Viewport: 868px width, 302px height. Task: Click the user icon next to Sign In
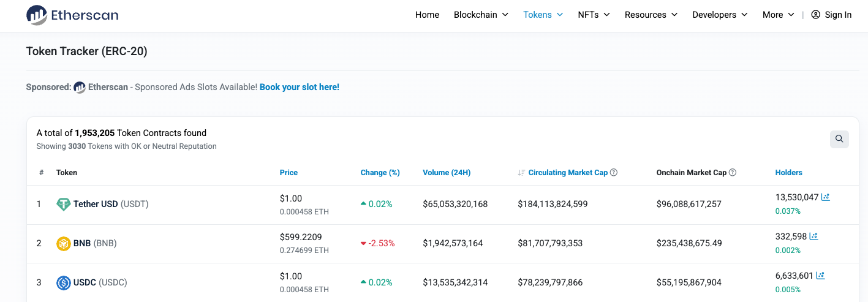815,15
